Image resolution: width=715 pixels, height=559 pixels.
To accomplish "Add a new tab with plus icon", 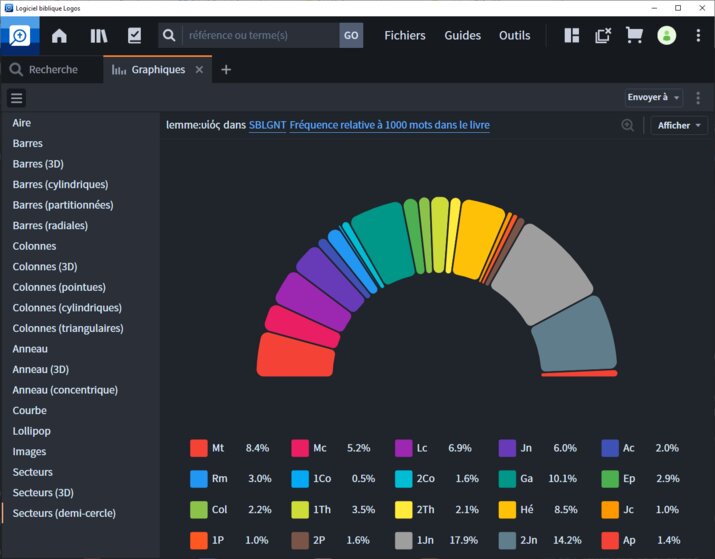I will (x=226, y=70).
